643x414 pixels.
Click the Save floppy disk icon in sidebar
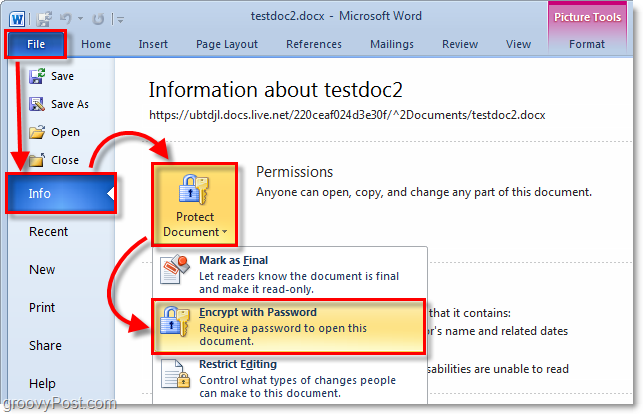(x=37, y=76)
